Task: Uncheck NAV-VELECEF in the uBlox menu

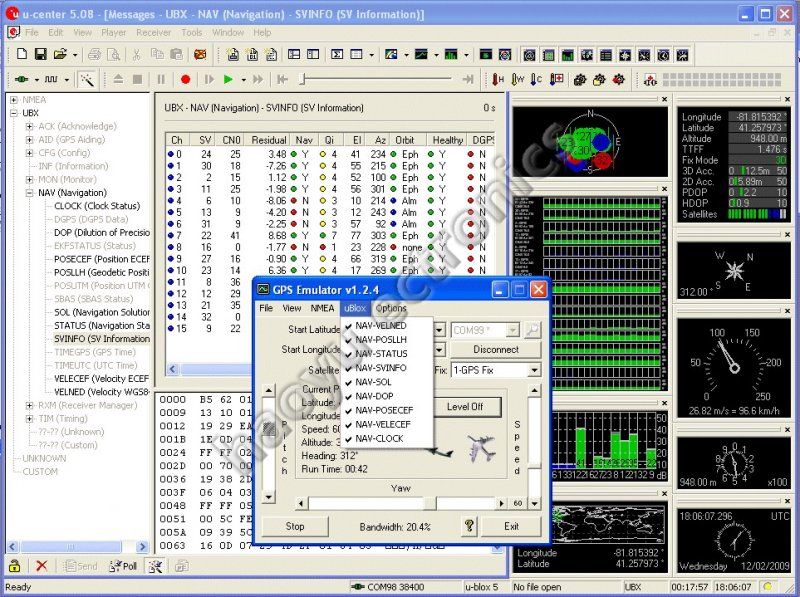Action: 381,424
